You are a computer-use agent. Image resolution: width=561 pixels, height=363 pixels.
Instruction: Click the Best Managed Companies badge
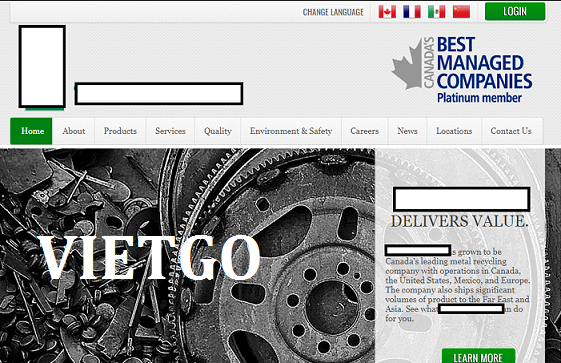pyautogui.click(x=462, y=69)
